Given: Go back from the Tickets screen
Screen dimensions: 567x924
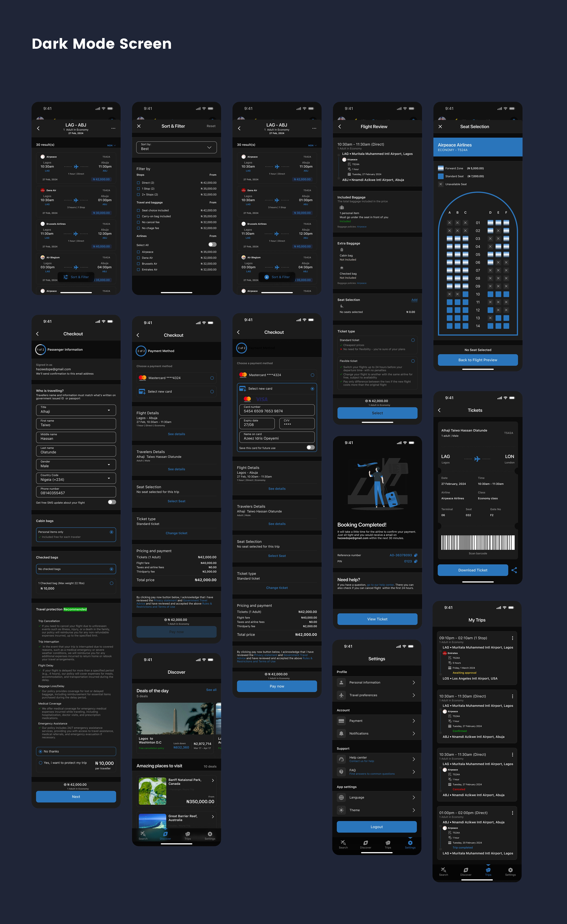Looking at the screenshot, I should tap(439, 410).
